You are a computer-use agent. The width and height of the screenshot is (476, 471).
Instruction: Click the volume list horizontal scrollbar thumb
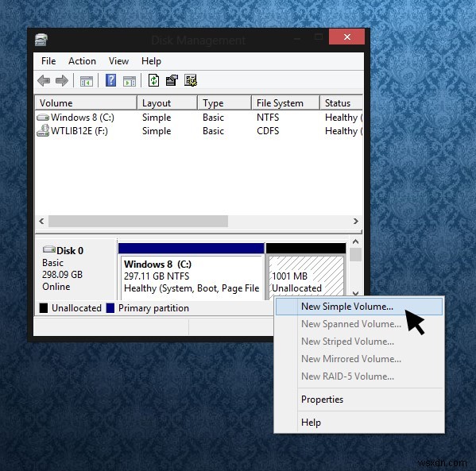pos(138,222)
